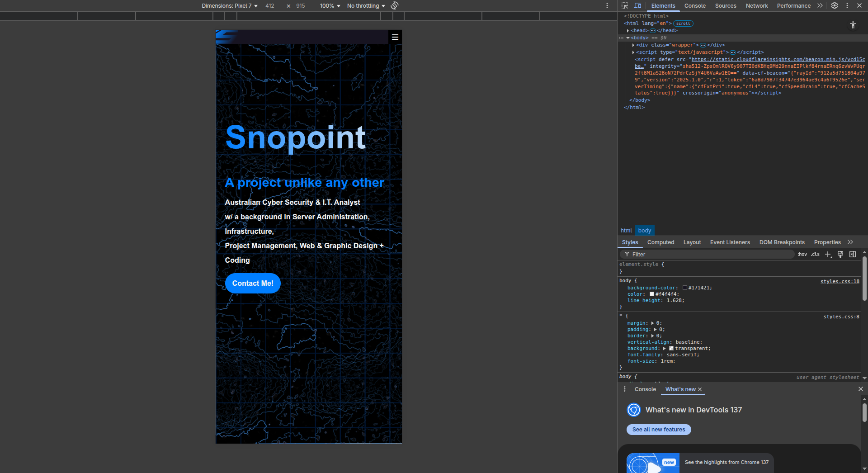Play the Chrome 137 highlights video thumbnail
The image size is (868, 473).
(653, 463)
